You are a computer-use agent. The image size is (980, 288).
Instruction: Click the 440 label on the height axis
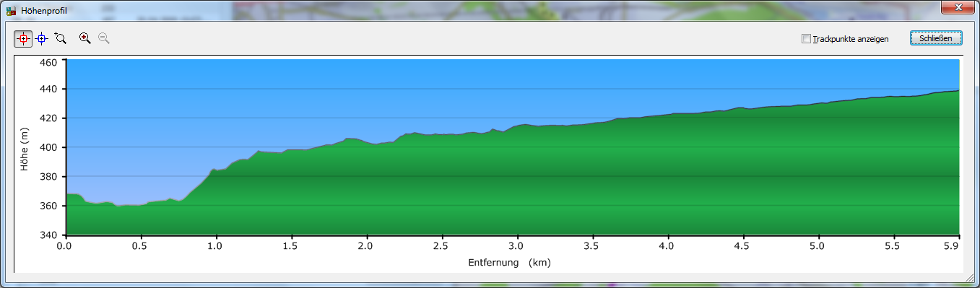click(48, 90)
